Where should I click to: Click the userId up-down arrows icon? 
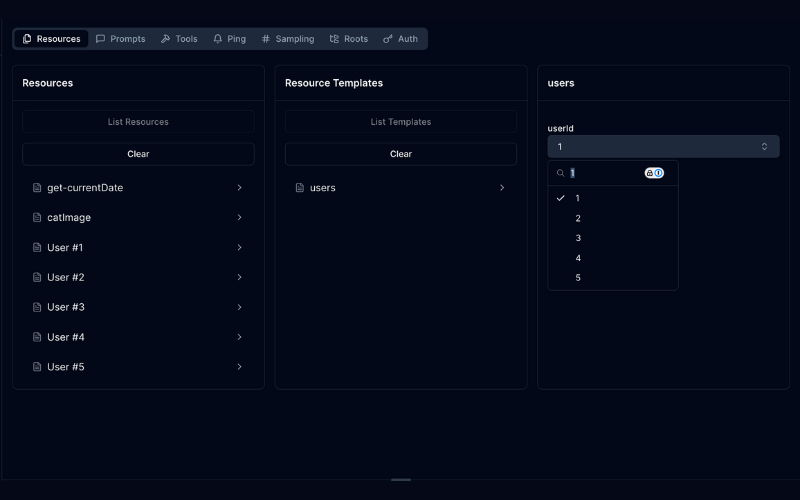764,146
